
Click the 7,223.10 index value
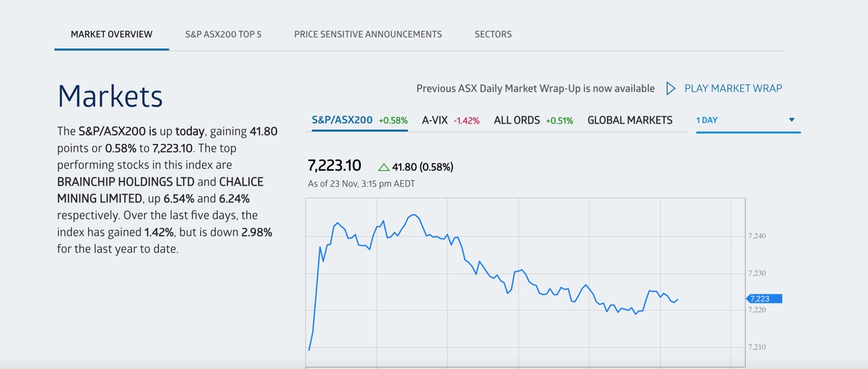(334, 166)
